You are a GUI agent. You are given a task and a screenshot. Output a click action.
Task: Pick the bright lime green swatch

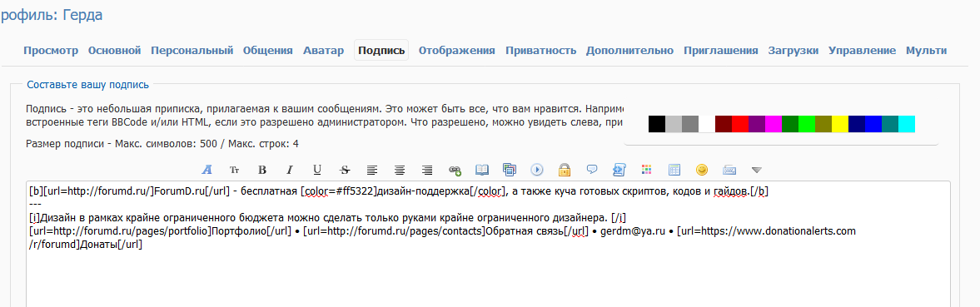click(807, 123)
